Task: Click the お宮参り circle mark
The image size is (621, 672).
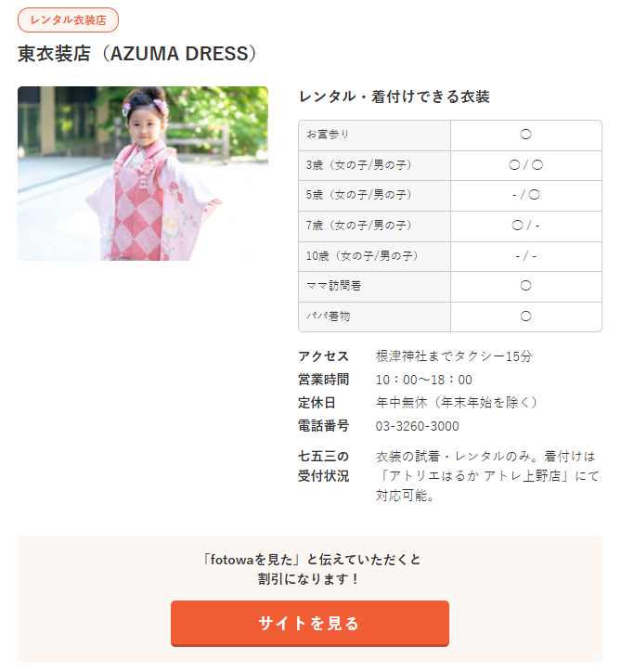Action: click(x=525, y=135)
